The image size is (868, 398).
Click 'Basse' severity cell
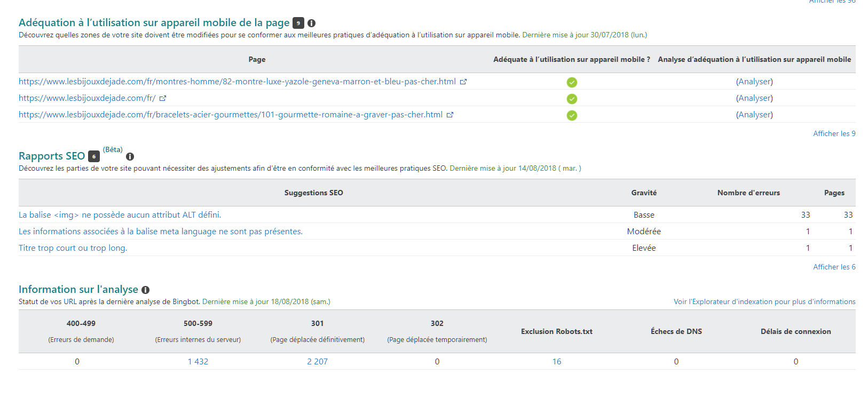click(644, 215)
